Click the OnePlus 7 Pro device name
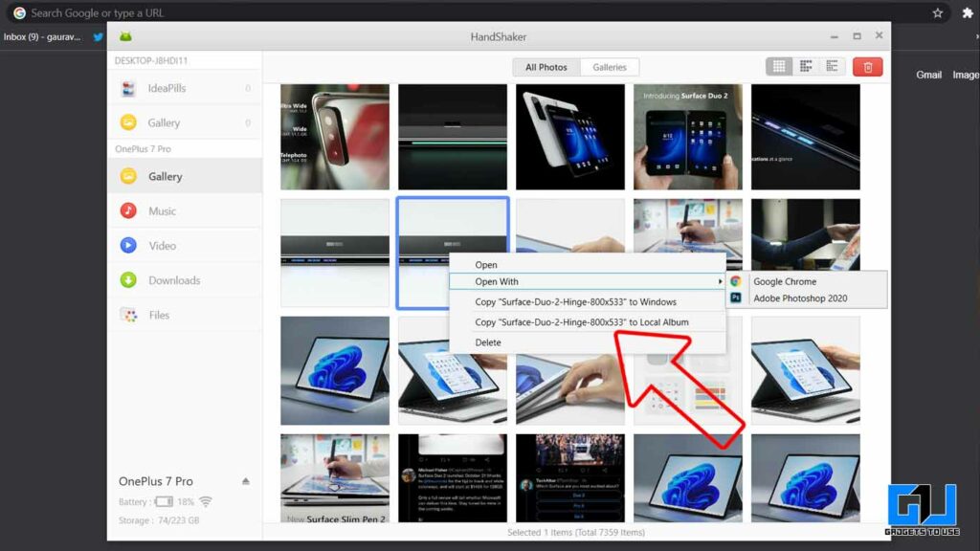980x551 pixels. tap(156, 481)
